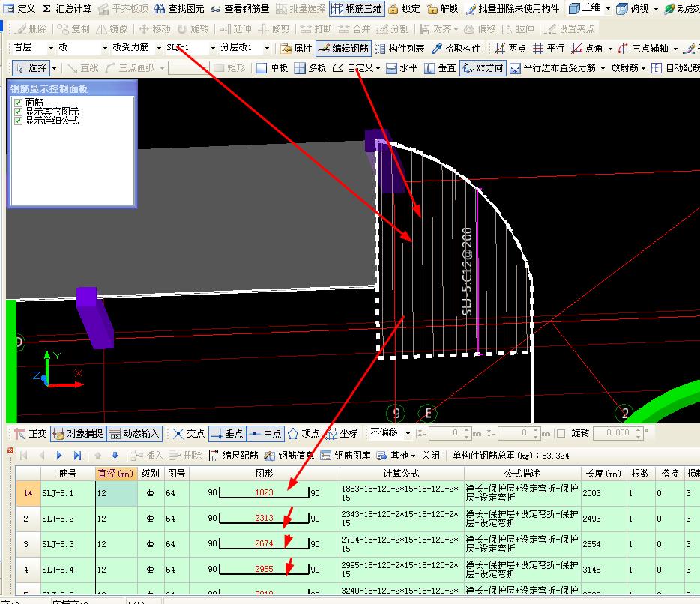
Task: Click the 汇总计算 sum icon
Action: [47, 8]
